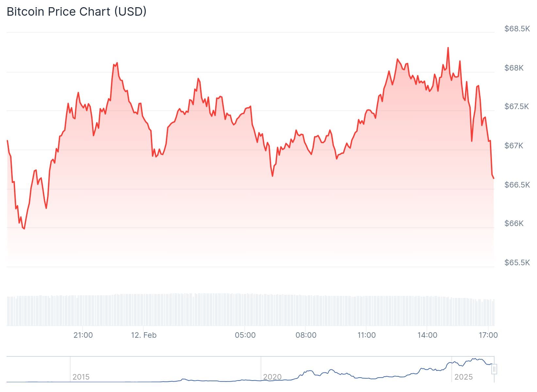
Task: Click the Bitcoin Price Chart (USD) title
Action: coord(76,12)
